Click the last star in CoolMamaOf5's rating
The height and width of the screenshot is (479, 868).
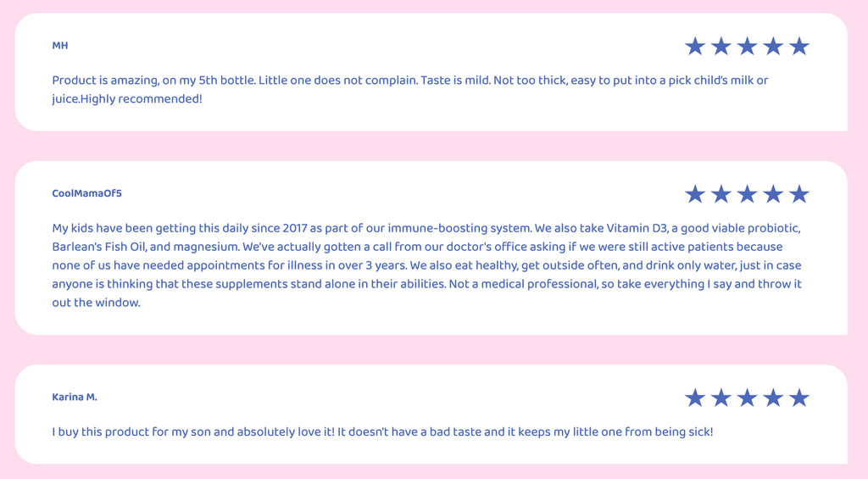click(x=798, y=194)
